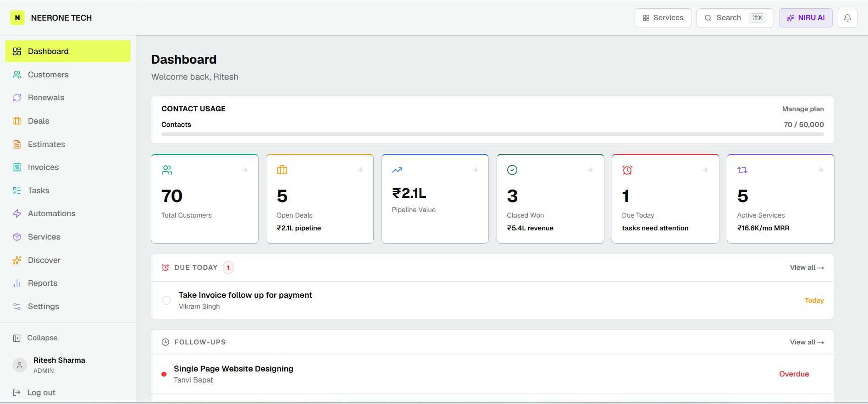
Task: Click the Due Today card alarm icon
Action: coord(627,170)
